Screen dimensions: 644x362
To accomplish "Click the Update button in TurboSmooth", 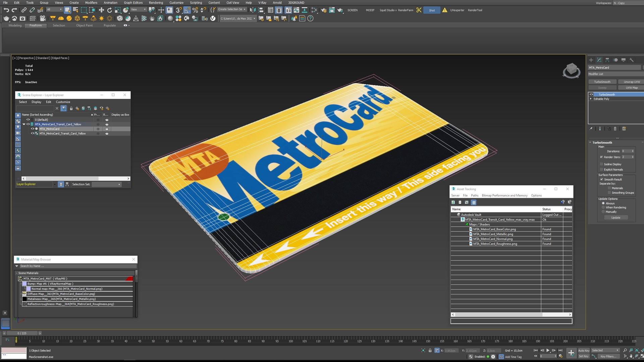I will 616,218.
